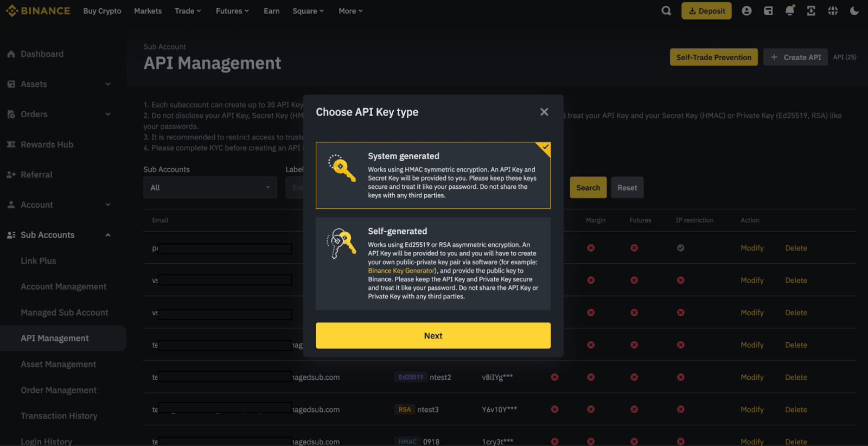Open the Markets menu item
868x446 pixels.
(148, 11)
